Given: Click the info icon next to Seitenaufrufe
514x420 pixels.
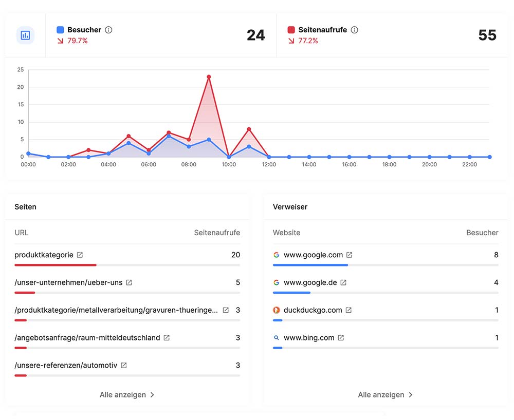Looking at the screenshot, I should [355, 30].
